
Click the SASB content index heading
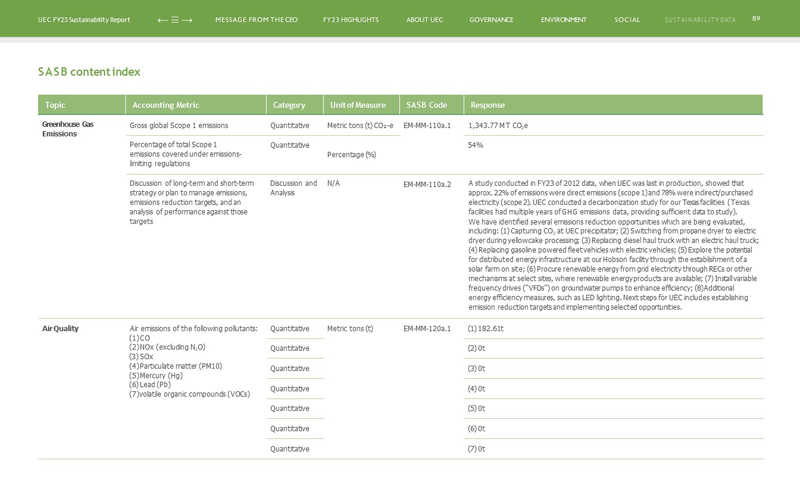[89, 72]
